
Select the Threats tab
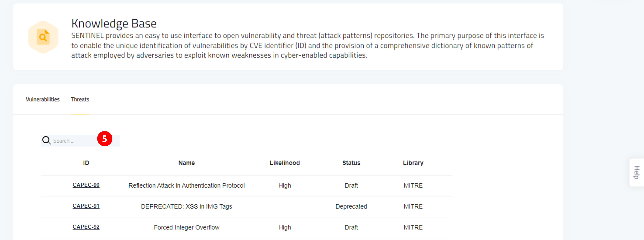click(80, 99)
